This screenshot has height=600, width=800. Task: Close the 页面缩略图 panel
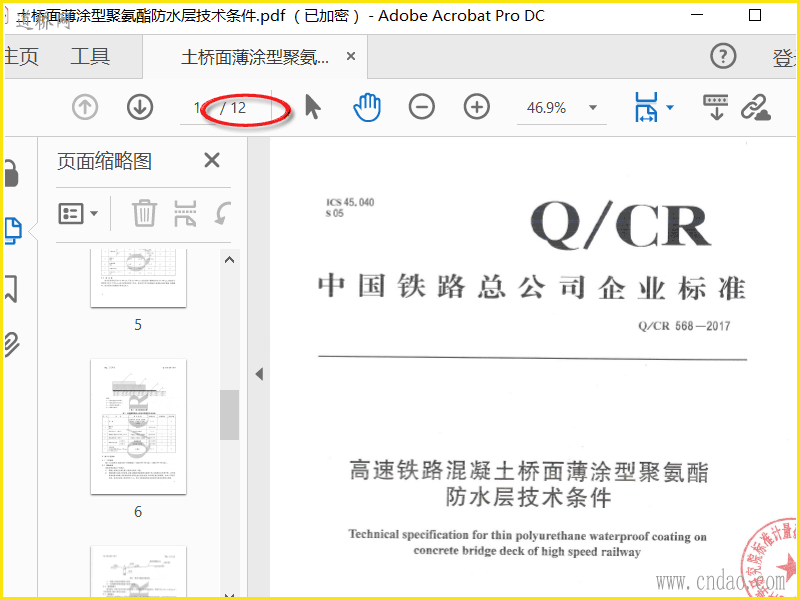212,160
